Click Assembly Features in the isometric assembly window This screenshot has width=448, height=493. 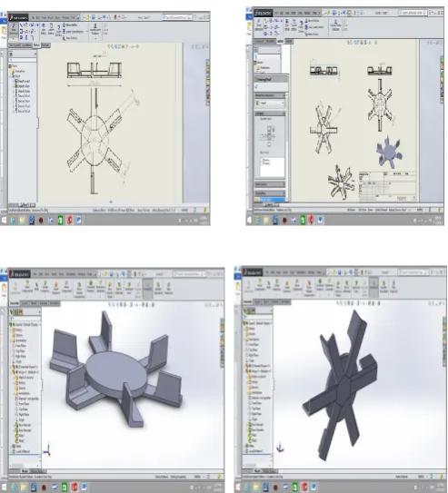click(91, 287)
